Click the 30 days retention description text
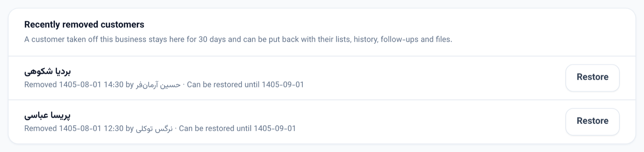This screenshot has width=644, height=152. coord(238,39)
